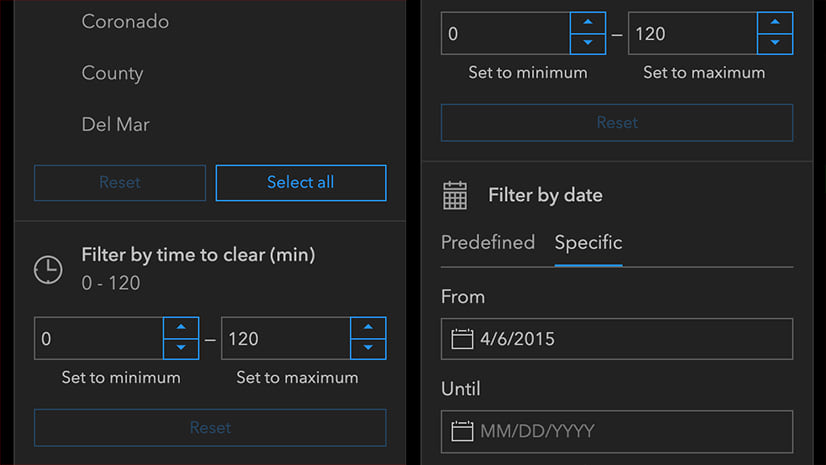
Task: Increase left panel maximum value 120 up arrow
Action: click(x=368, y=328)
